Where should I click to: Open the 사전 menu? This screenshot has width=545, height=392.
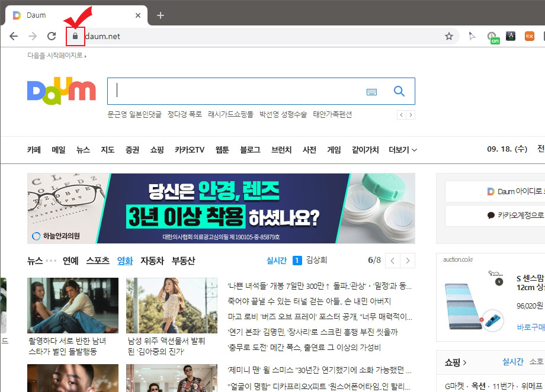pos(309,150)
